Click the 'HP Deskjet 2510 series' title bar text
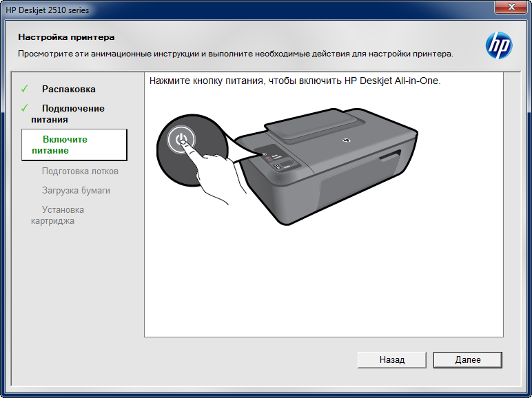 [x=47, y=10]
